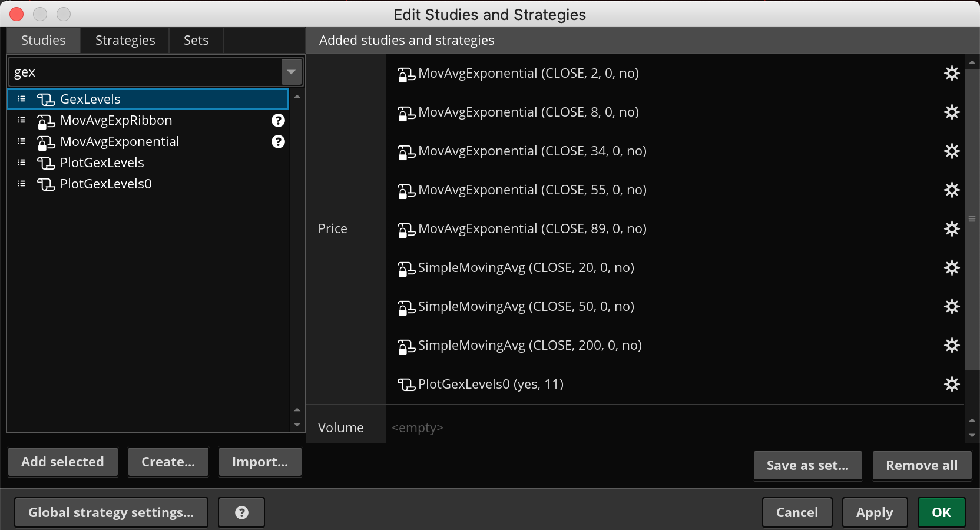This screenshot has height=530, width=980.
Task: Click the Import... button
Action: pyautogui.click(x=260, y=462)
